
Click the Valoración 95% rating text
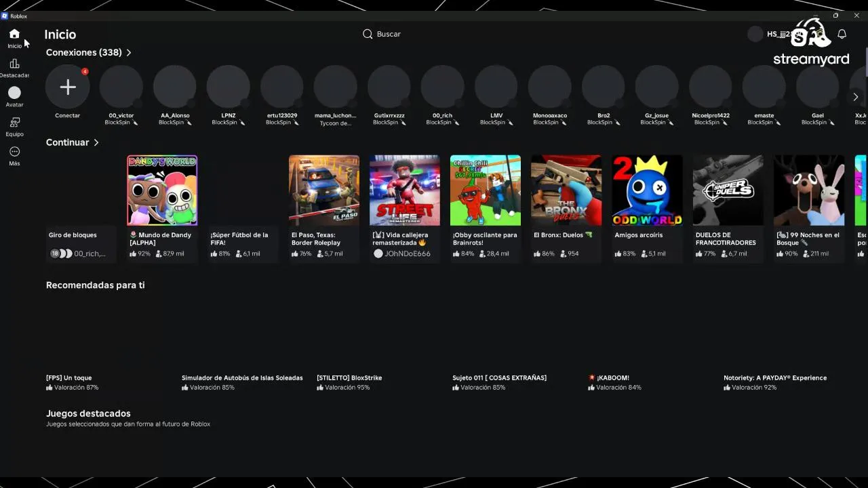coord(347,388)
